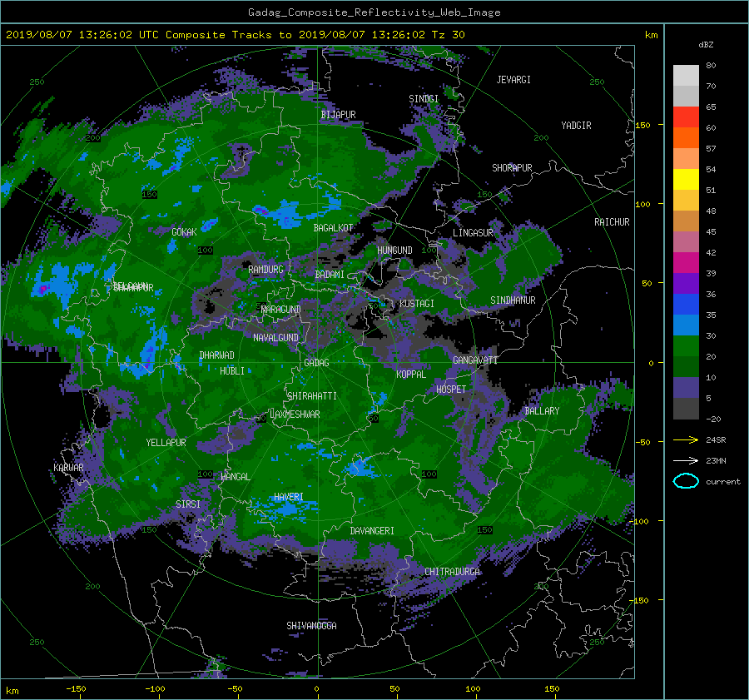The height and width of the screenshot is (700, 749).
Task: Select the magenta 42 dBZ color swatch
Action: [686, 263]
